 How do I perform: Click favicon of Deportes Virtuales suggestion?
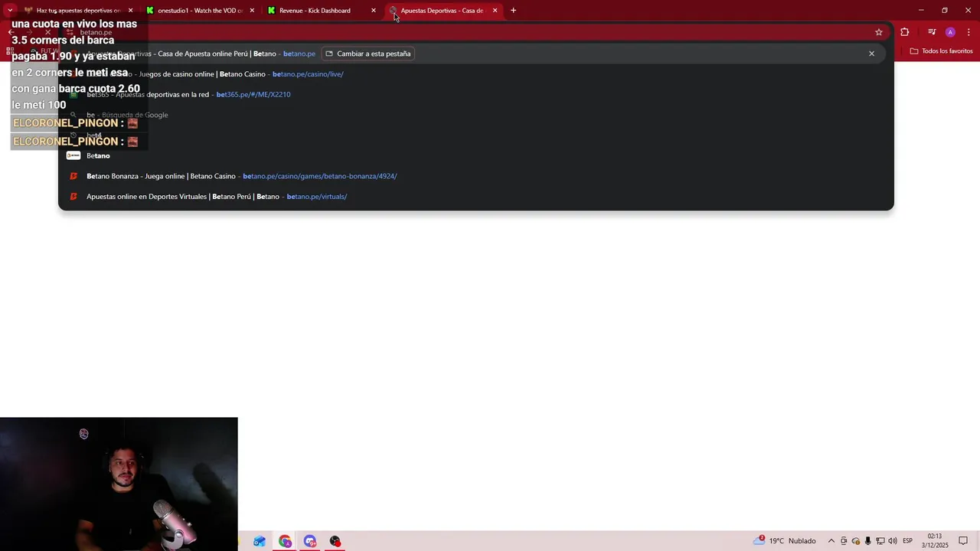click(x=73, y=197)
